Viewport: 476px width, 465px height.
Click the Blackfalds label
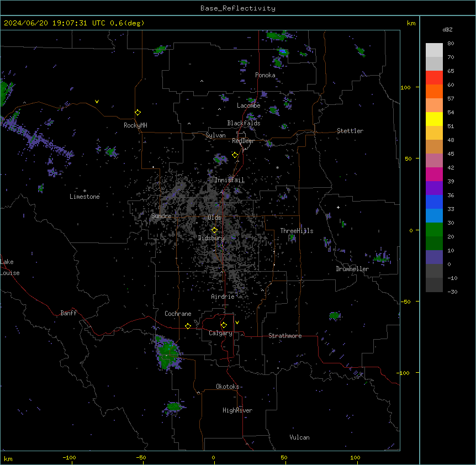[244, 123]
